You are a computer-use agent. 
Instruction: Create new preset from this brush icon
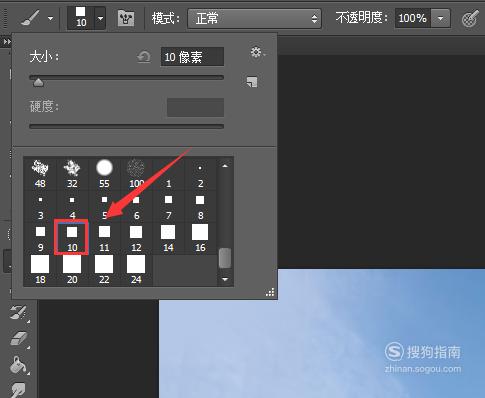[x=252, y=82]
